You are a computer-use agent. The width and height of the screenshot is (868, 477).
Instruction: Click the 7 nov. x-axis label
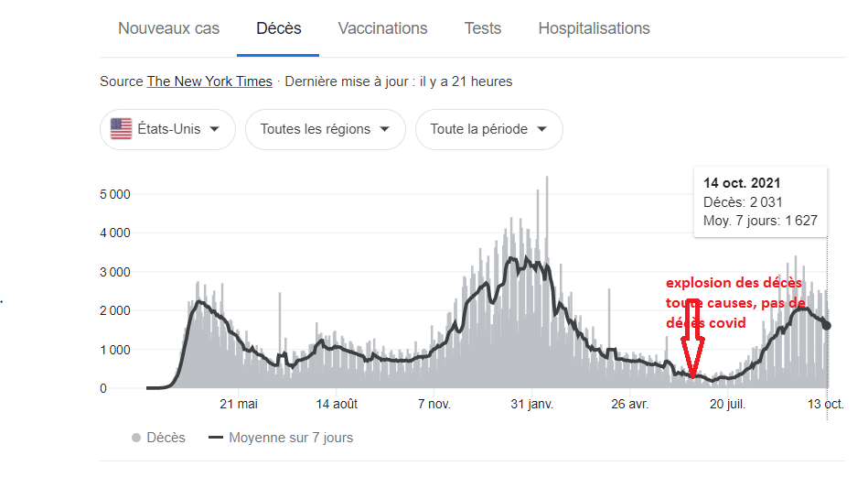tap(433, 403)
